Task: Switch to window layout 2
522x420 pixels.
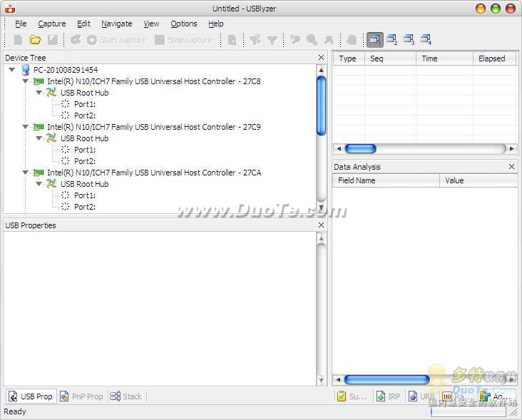Action: pyautogui.click(x=391, y=40)
